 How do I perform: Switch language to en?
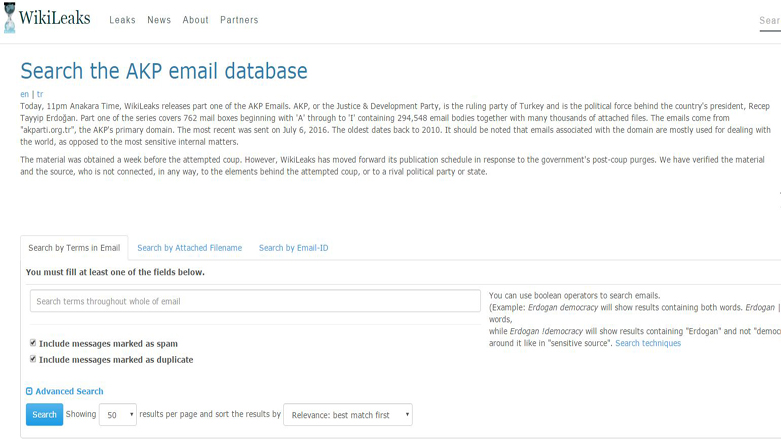coord(24,94)
